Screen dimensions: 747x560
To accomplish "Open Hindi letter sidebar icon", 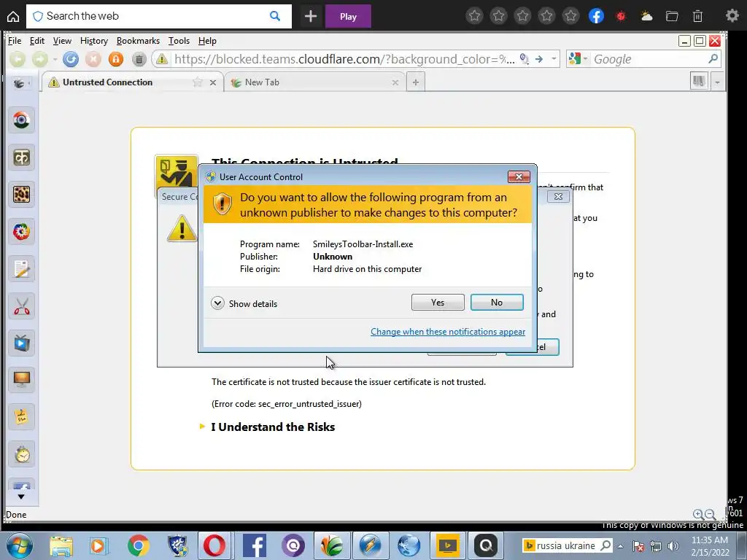I will click(21, 157).
